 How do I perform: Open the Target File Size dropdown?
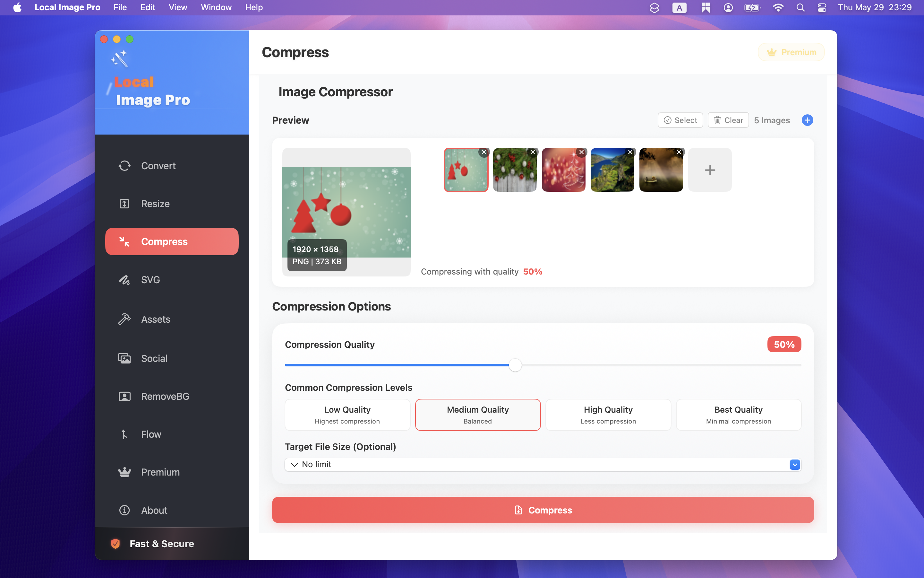543,464
